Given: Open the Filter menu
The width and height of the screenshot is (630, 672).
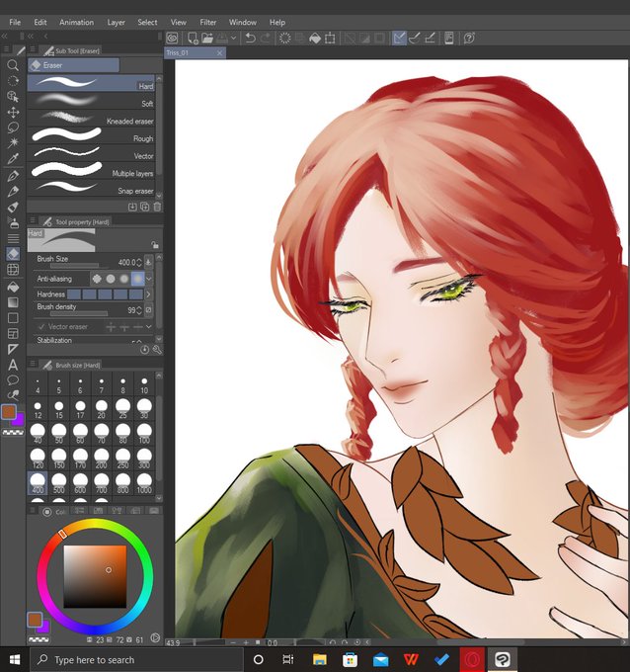Looking at the screenshot, I should click(208, 23).
